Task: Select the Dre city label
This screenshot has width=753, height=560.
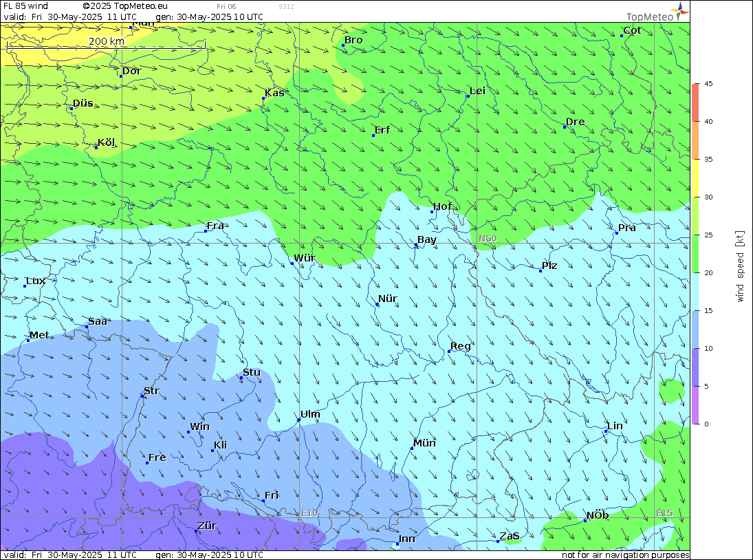Action: click(x=576, y=122)
